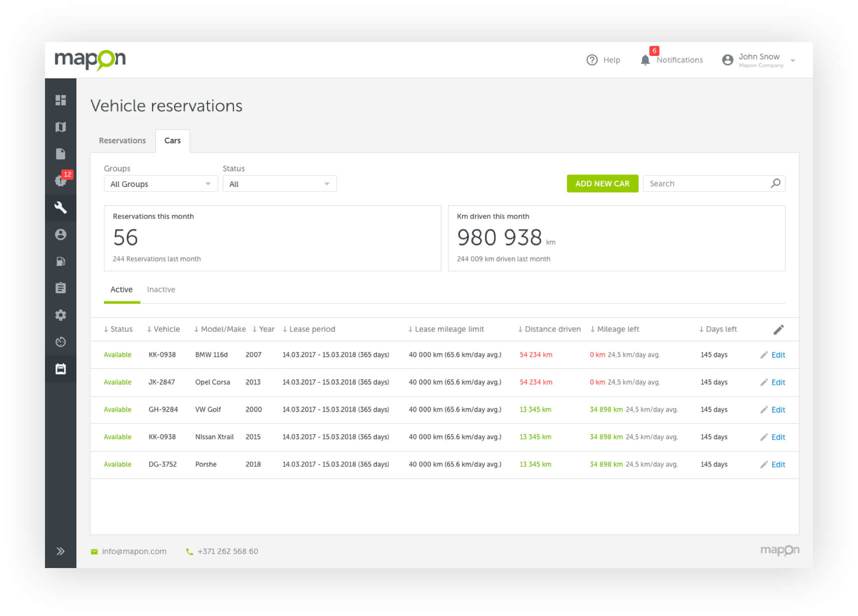Click Edit for the Opel Corsa row

pos(778,383)
